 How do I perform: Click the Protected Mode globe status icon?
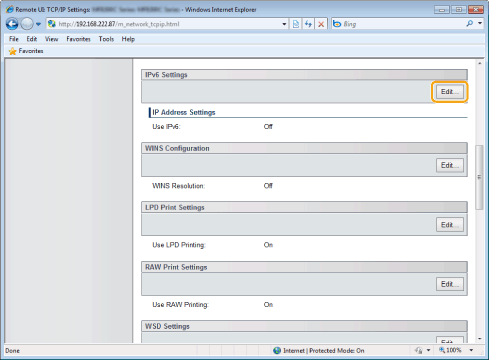tap(277, 350)
